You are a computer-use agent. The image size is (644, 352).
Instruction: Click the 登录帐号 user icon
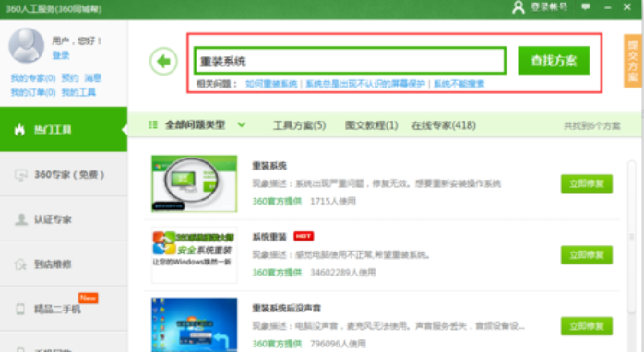519,7
